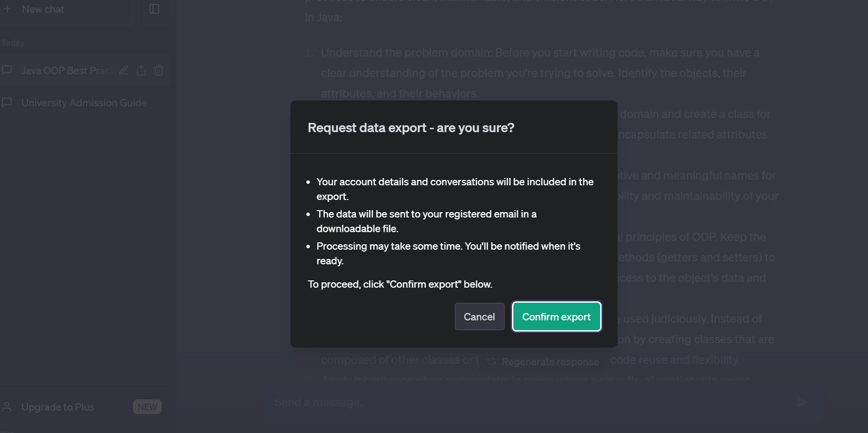Click the share icon for Java OOP chat
The width and height of the screenshot is (868, 433).
pyautogui.click(x=141, y=71)
